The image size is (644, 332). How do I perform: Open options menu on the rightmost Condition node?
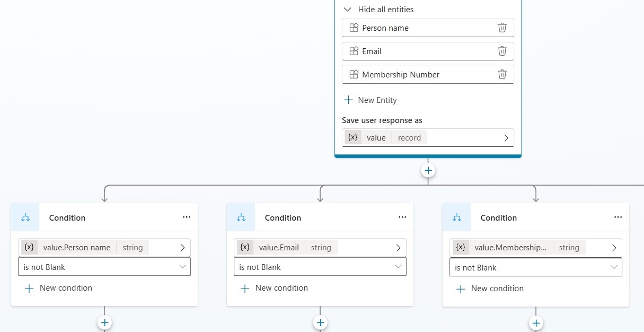pos(618,217)
